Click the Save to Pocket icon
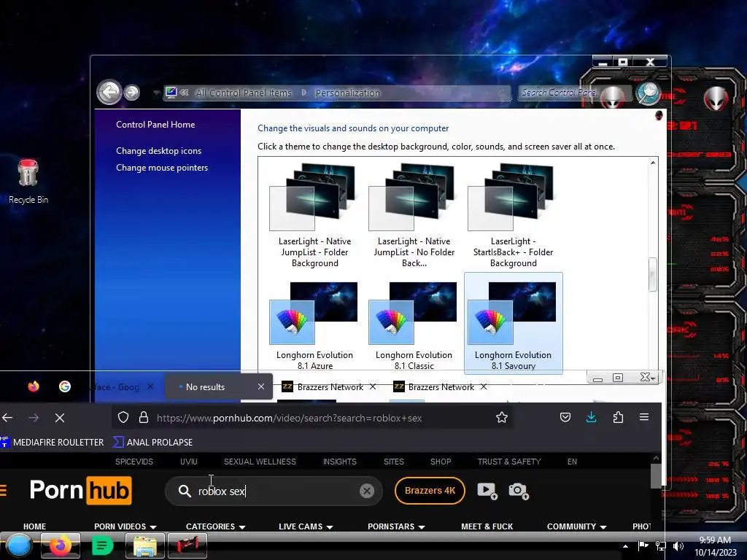Viewport: 747px width, 560px height. [565, 418]
